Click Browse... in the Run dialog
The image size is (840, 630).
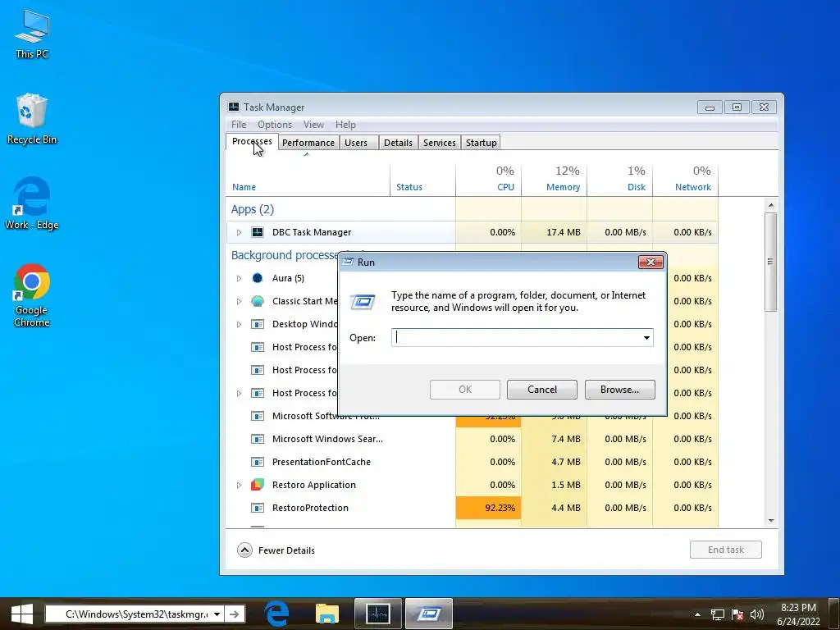pos(620,390)
